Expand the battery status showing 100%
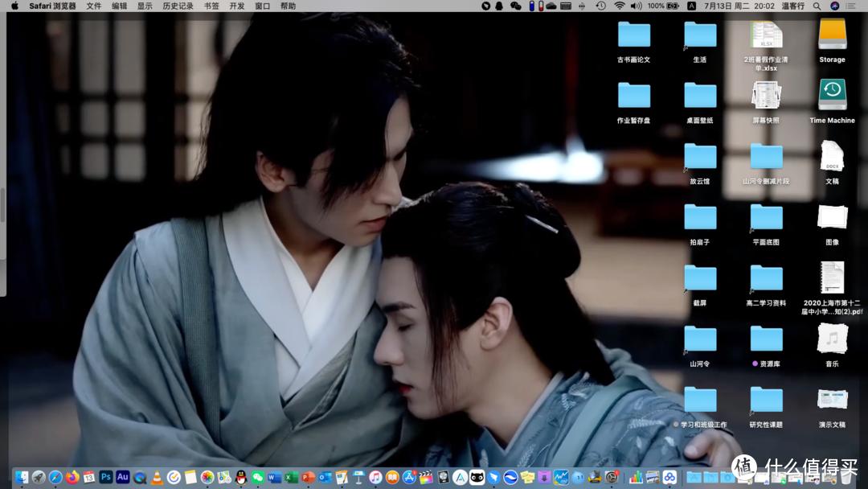The width and height of the screenshot is (868, 489). (x=664, y=6)
